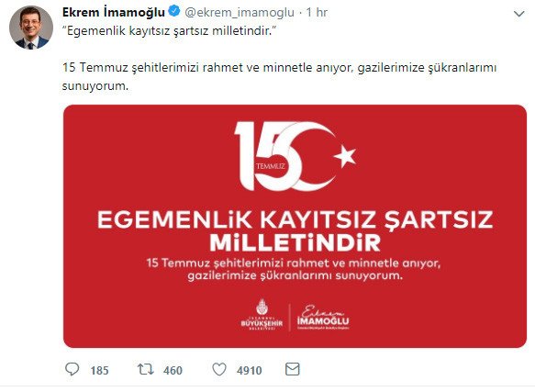535x392 pixels.
Task: Like the tweet with the heart icon
Action: click(x=219, y=369)
